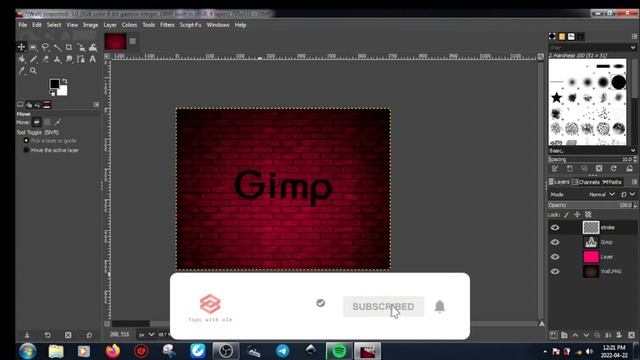640x360 pixels.
Task: Select the Text tool
Action: [x=93, y=59]
